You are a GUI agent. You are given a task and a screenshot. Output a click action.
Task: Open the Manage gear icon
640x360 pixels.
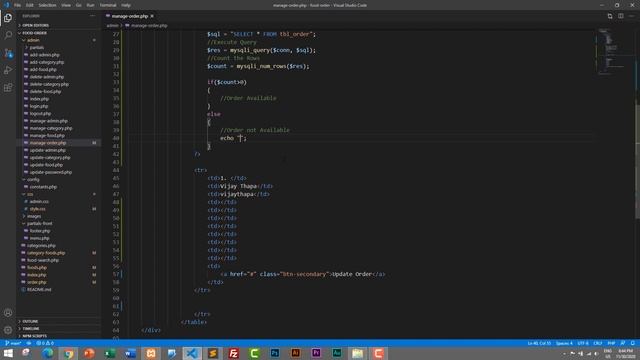[x=8, y=330]
